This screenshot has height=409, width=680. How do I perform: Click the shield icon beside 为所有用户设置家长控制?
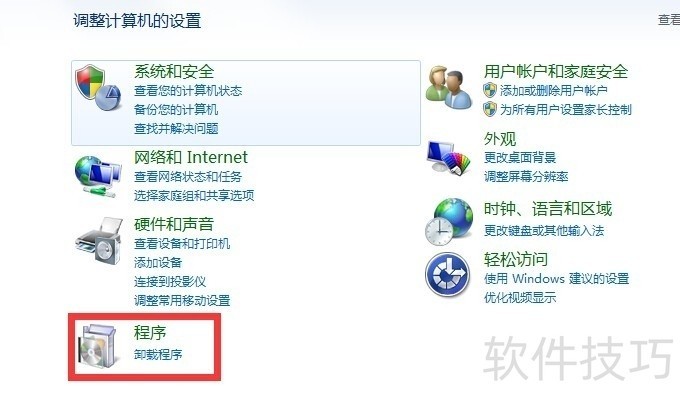point(490,109)
